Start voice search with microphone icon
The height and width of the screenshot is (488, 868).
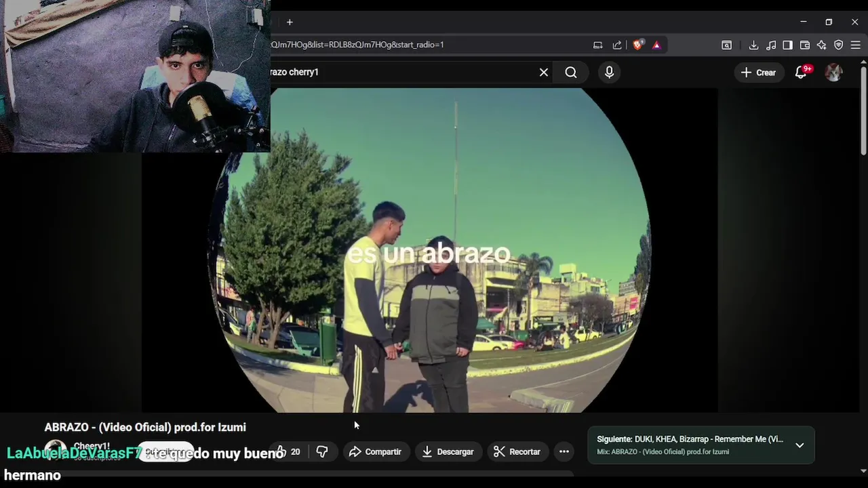click(609, 73)
